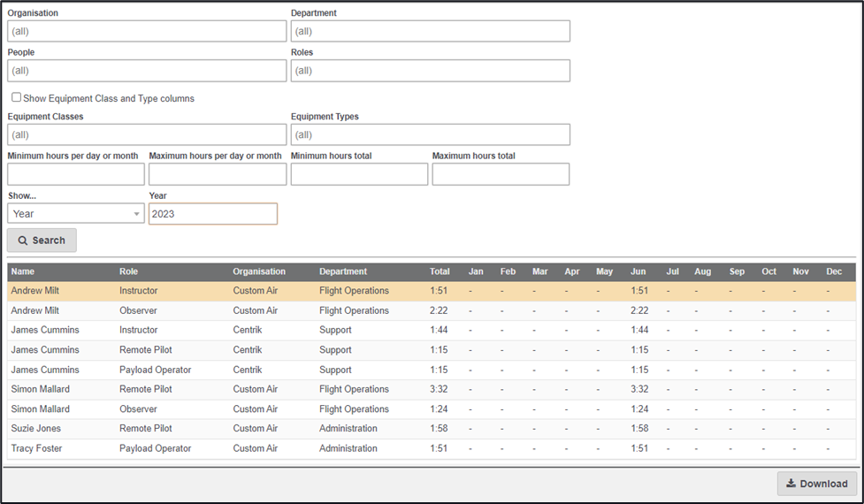This screenshot has width=864, height=504.
Task: Open the Organisation filter field
Action: pyautogui.click(x=147, y=31)
